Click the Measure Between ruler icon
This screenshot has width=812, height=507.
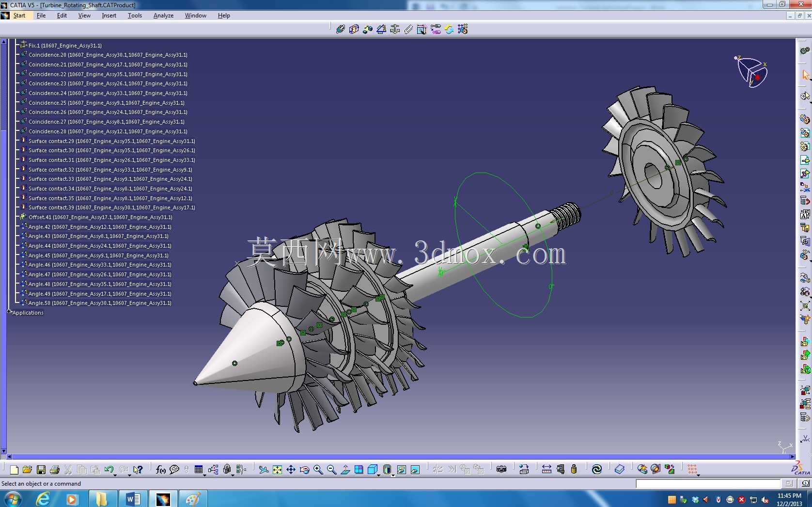[x=547, y=469]
